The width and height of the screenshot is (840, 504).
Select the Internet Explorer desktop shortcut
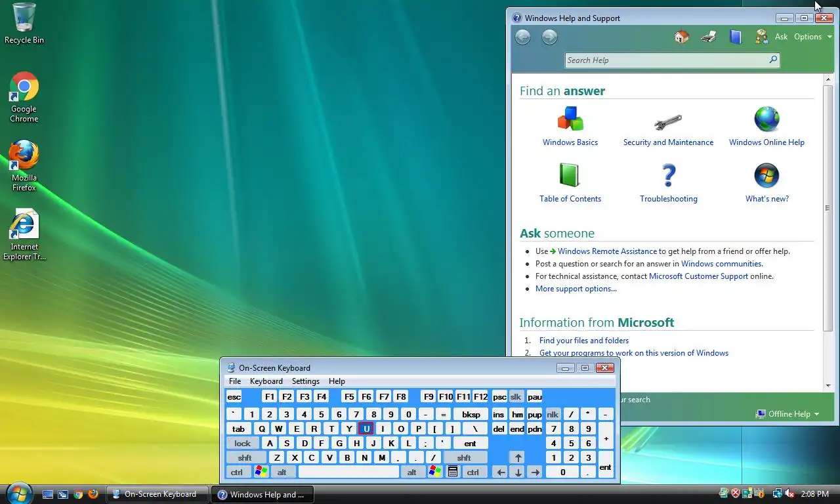(24, 235)
